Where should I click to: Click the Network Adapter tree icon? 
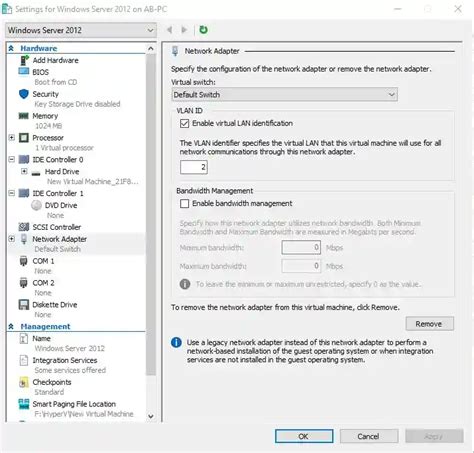24,239
